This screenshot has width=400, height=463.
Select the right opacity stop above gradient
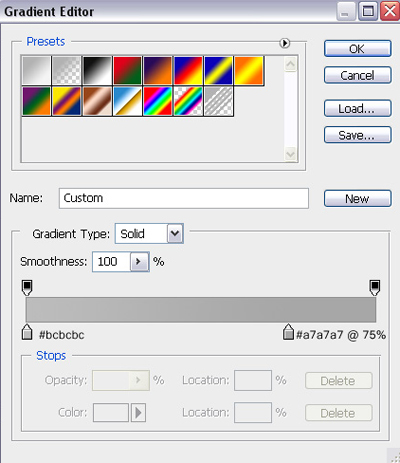(x=375, y=287)
